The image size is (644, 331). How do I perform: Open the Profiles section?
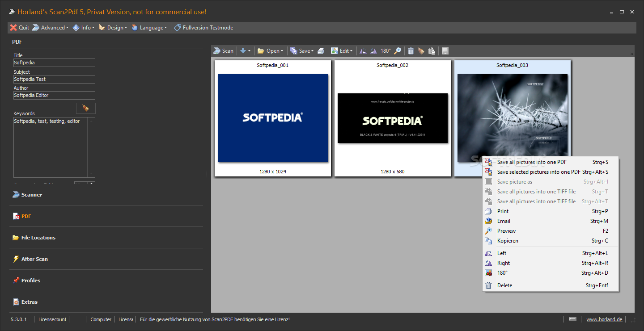[106, 281]
